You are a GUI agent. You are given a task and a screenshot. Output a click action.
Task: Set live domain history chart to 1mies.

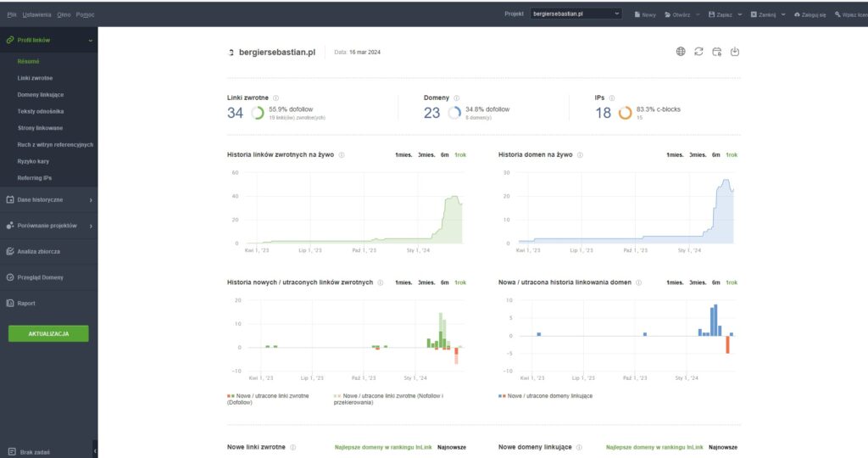pos(675,155)
